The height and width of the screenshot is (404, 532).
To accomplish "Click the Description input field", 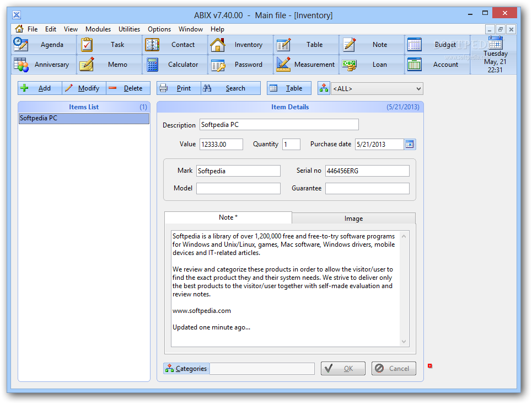I will point(279,125).
